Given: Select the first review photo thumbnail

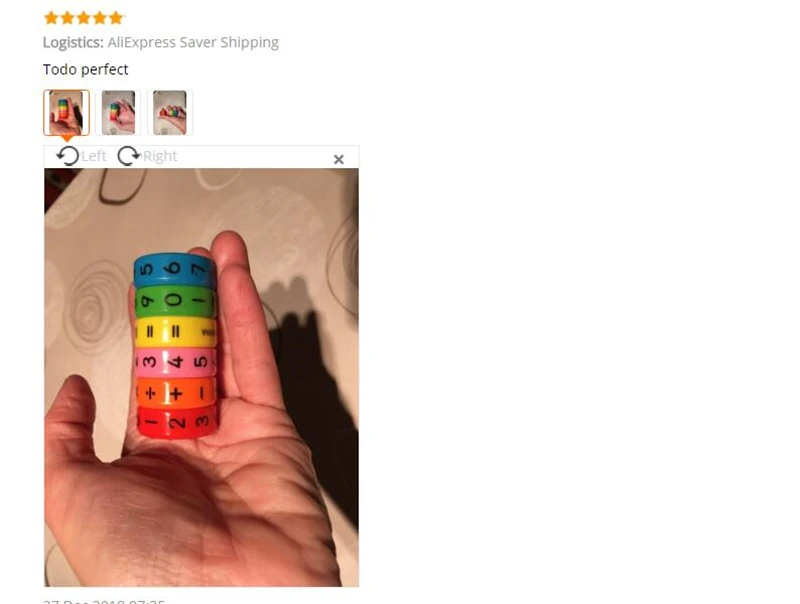Looking at the screenshot, I should tap(66, 113).
